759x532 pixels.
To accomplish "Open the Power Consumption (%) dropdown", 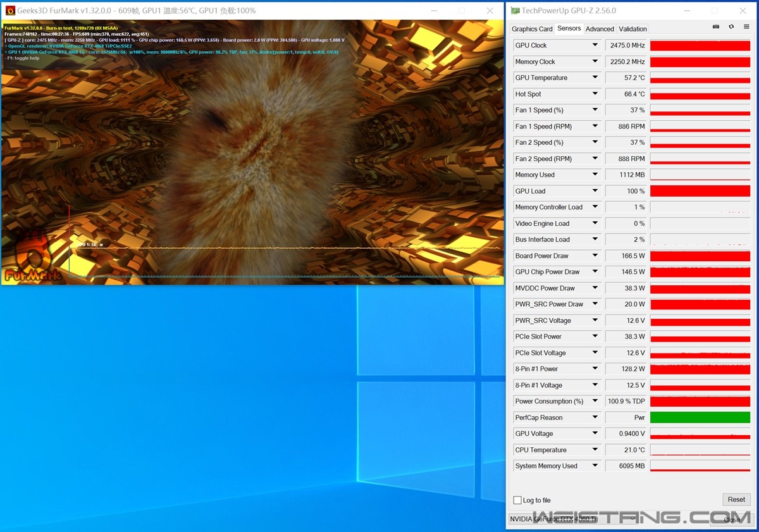I will 595,401.
